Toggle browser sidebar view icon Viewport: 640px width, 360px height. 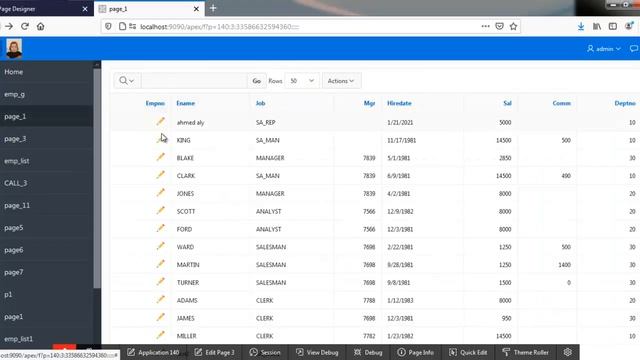pos(613,27)
